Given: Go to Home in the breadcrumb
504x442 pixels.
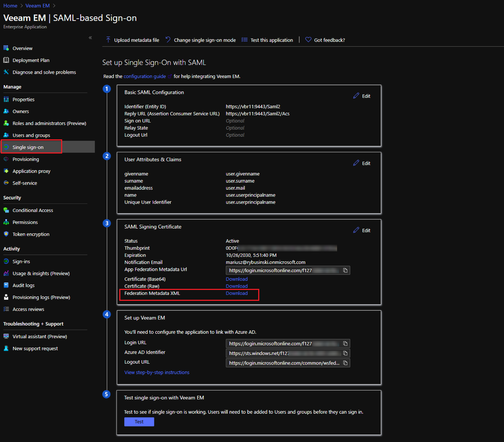Looking at the screenshot, I should click(10, 6).
